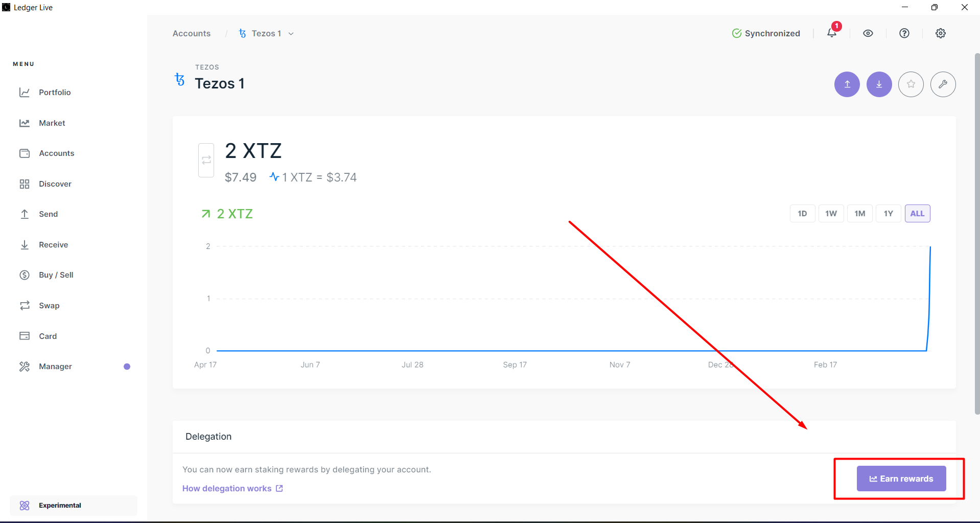Click the purple send upload button
Viewport: 980px width, 523px height.
(x=847, y=84)
